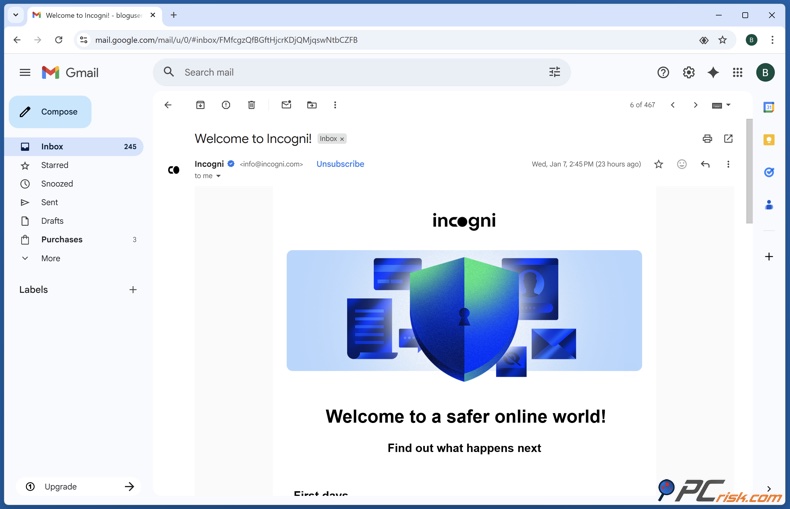This screenshot has width=790, height=509.
Task: Report spam with the exclamation icon
Action: tap(226, 105)
